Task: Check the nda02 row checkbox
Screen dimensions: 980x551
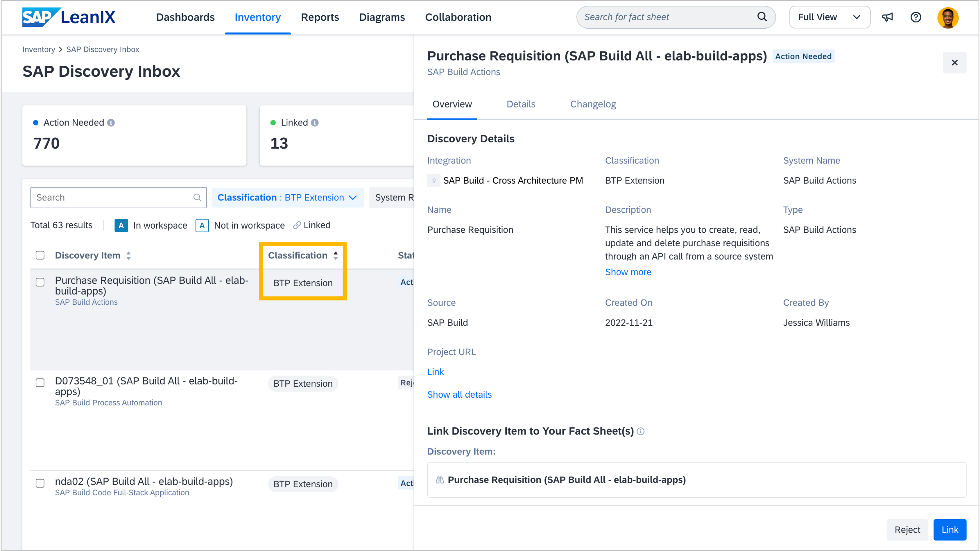Action: 40,483
